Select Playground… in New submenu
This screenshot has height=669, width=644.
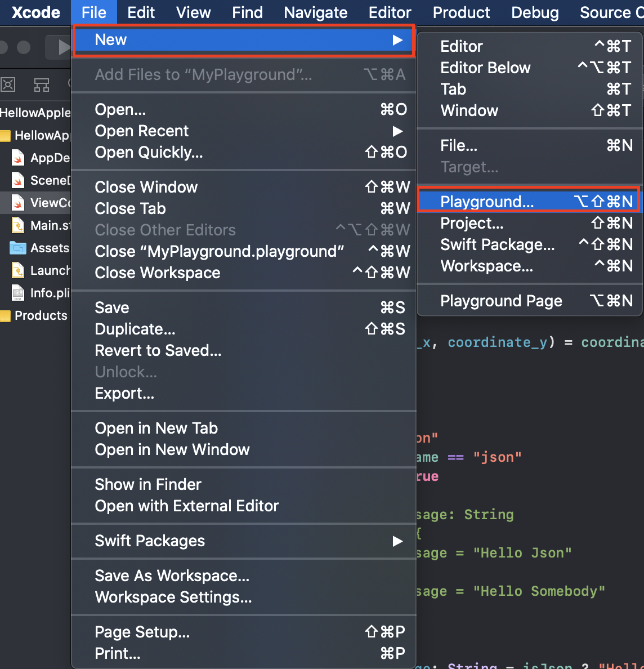529,202
